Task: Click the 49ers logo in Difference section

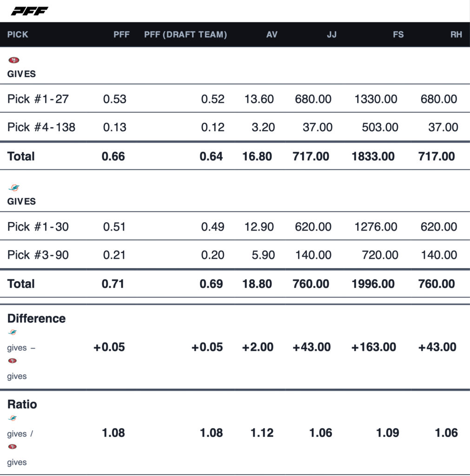Action: point(13,361)
